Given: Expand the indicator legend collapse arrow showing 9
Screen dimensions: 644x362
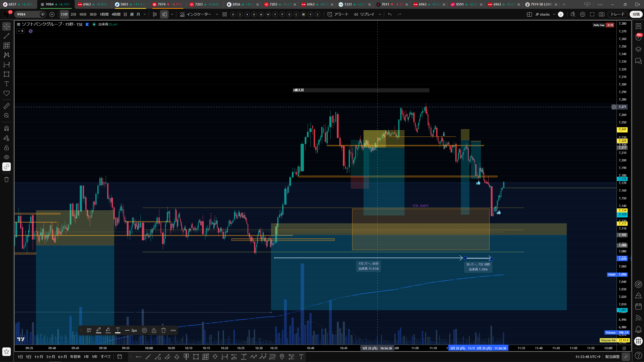Looking at the screenshot, I should 20,31.
